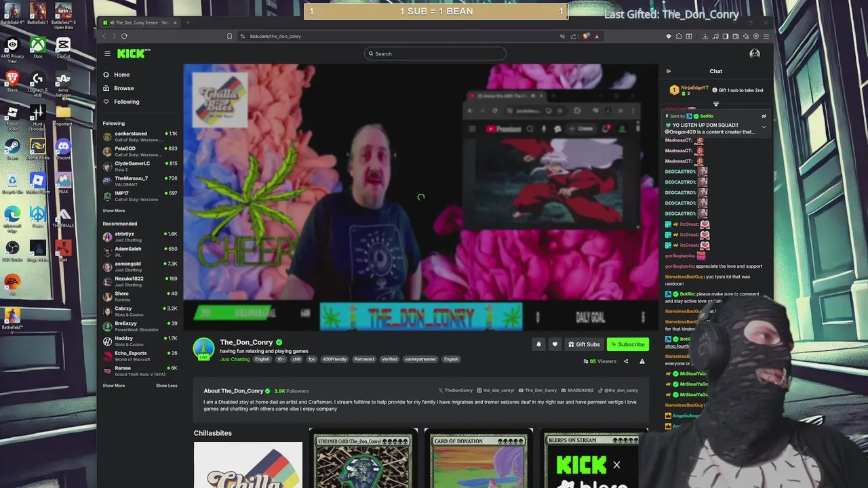Open Recycle Bin on desktop
This screenshot has width=868, height=488.
click(12, 183)
